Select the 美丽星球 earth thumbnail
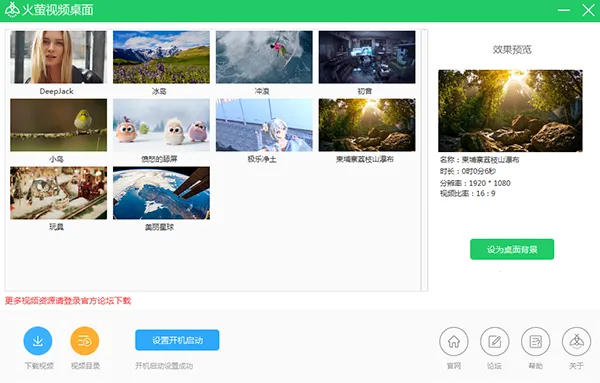The width and height of the screenshot is (600, 383). tap(161, 193)
